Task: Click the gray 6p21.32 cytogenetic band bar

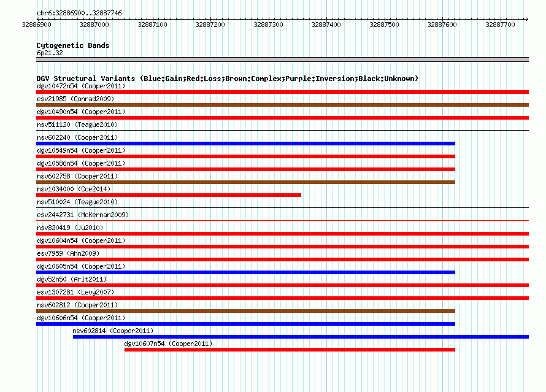Action: coord(282,60)
